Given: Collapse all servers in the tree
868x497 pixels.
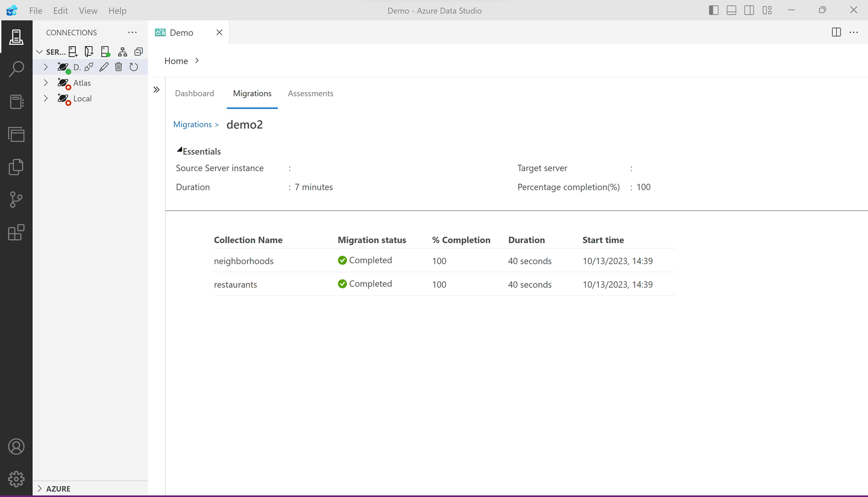Looking at the screenshot, I should [138, 52].
